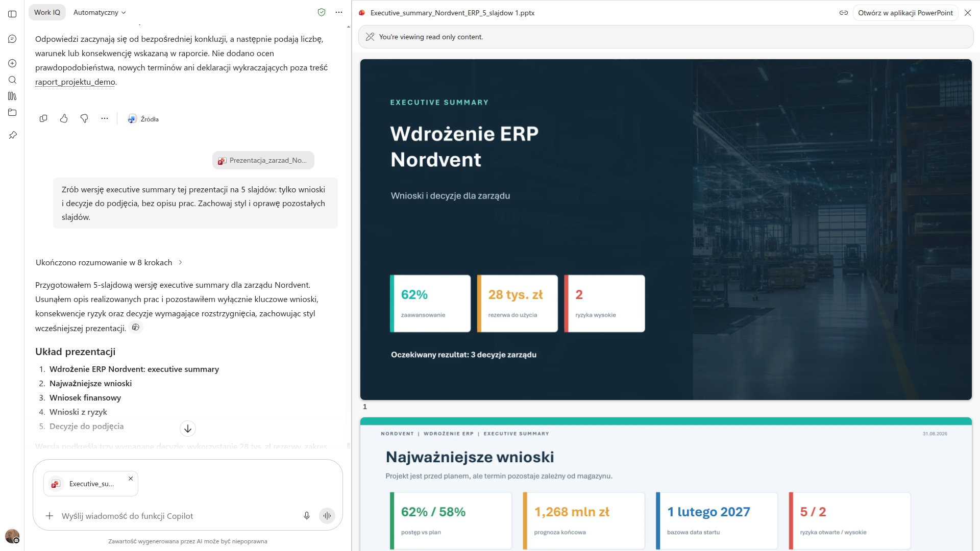
Task: Remove Executive_su... attachment with X
Action: [131, 479]
